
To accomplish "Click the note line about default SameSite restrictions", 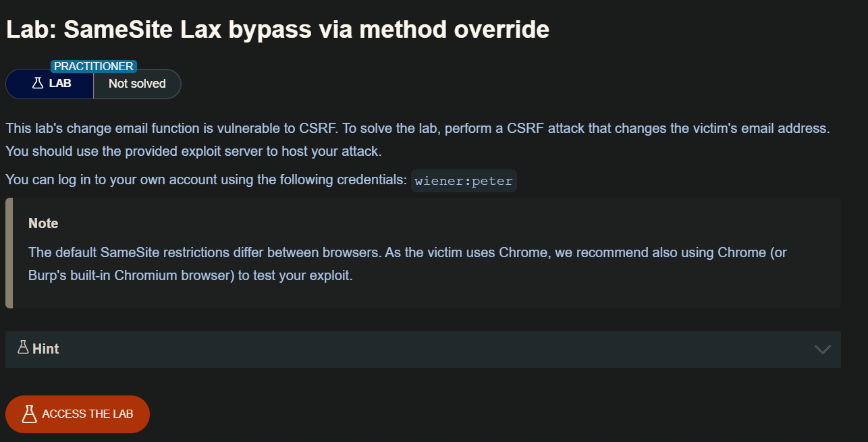I will point(407,253).
